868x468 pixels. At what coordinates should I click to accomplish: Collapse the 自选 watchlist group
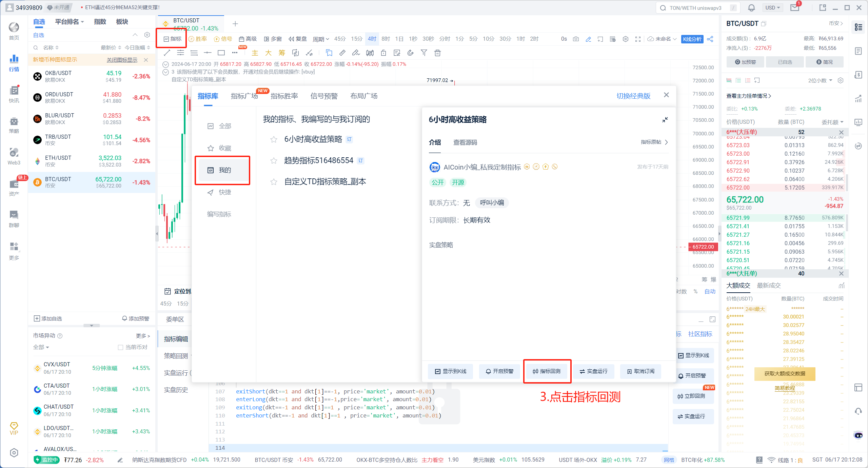[x=135, y=35]
